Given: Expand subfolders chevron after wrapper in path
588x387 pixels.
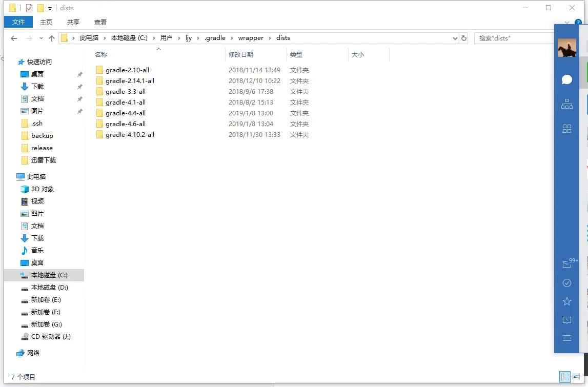Looking at the screenshot, I should pyautogui.click(x=270, y=38).
